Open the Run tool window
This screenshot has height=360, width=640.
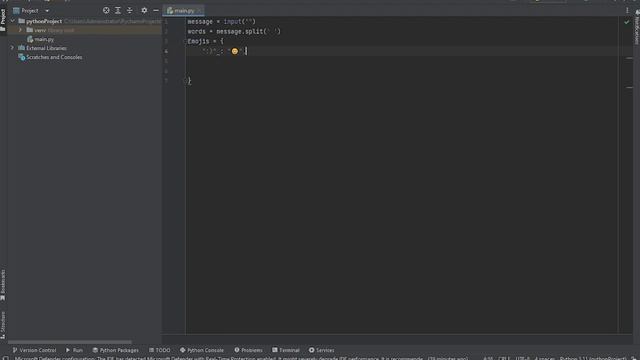(74, 350)
